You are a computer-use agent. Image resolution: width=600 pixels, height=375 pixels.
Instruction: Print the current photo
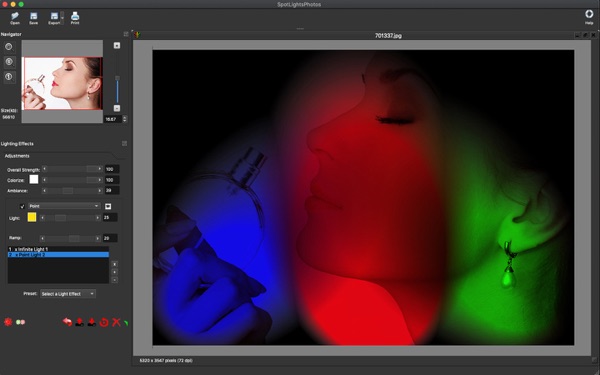75,18
